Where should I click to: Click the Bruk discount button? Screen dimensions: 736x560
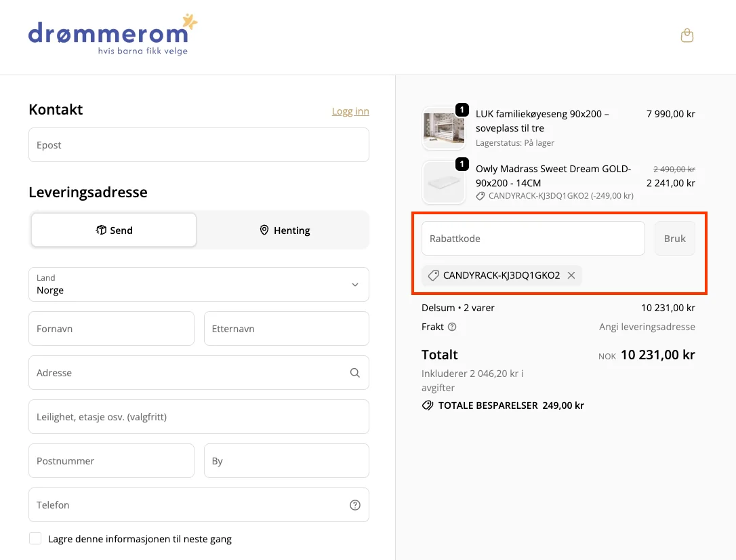pyautogui.click(x=674, y=239)
